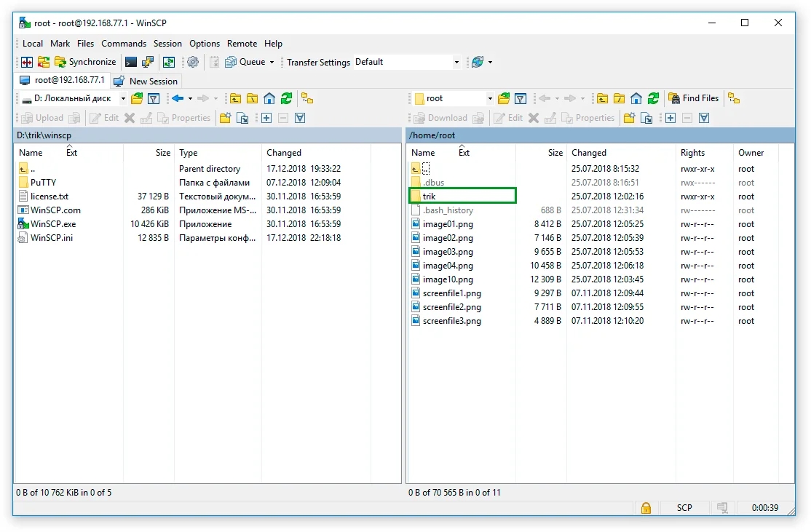Viewport: 811px width, 532px height.
Task: Open the Help menu
Action: (x=273, y=44)
